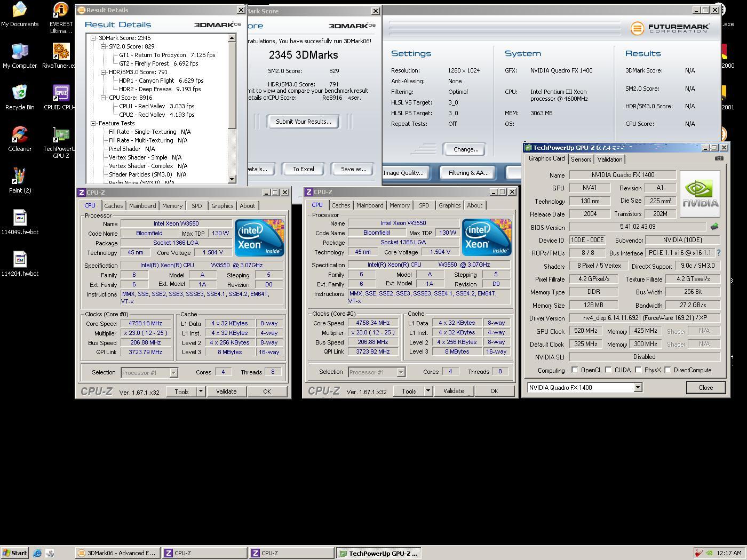
Task: Click the green system tray icon
Action: (x=709, y=553)
